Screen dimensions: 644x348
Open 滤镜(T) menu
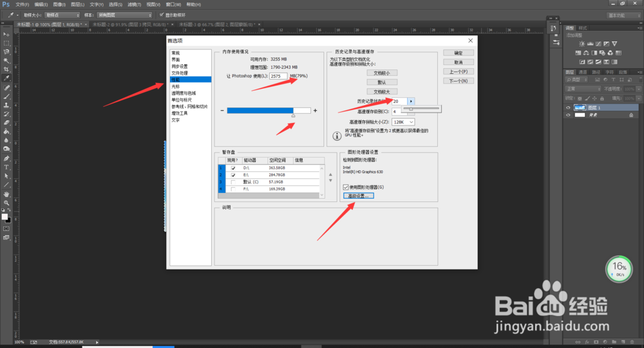[135, 5]
